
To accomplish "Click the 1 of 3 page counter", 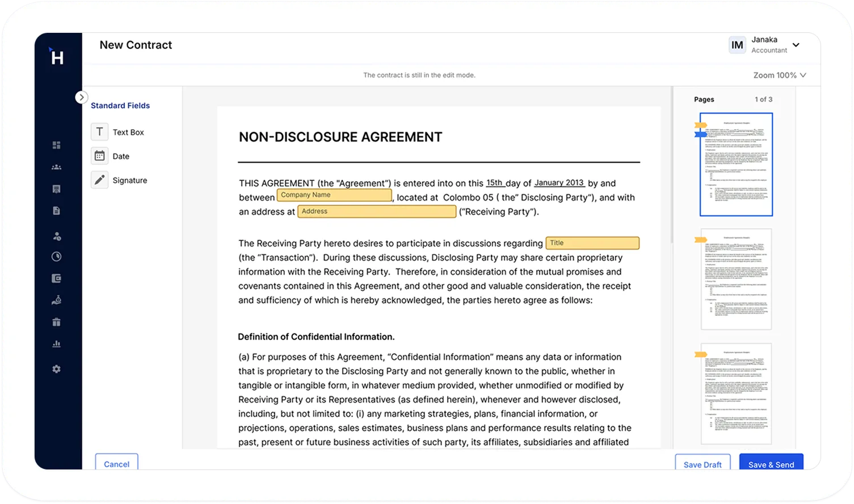I will coord(763,99).
